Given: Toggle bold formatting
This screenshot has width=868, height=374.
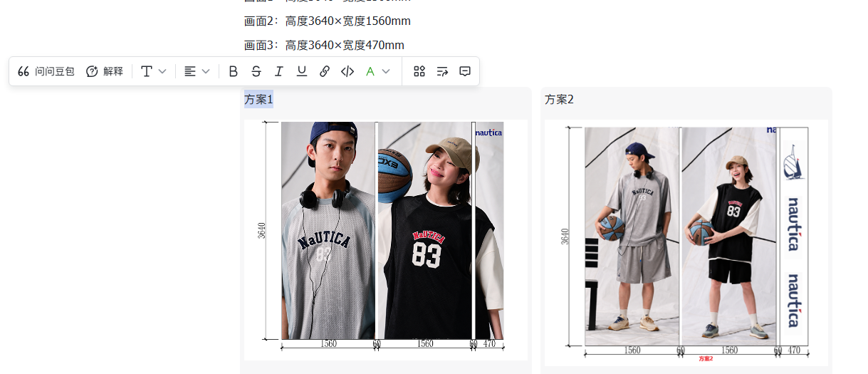Looking at the screenshot, I should coord(233,71).
